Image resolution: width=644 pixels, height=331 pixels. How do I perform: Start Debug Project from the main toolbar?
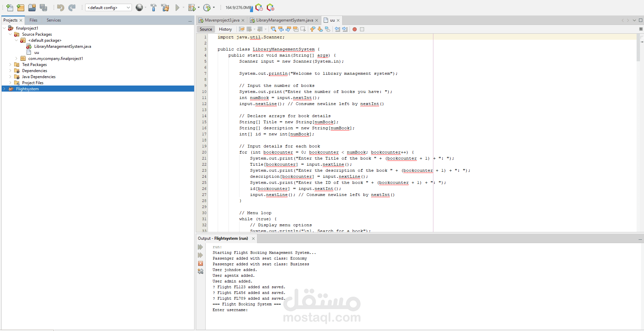click(x=192, y=7)
